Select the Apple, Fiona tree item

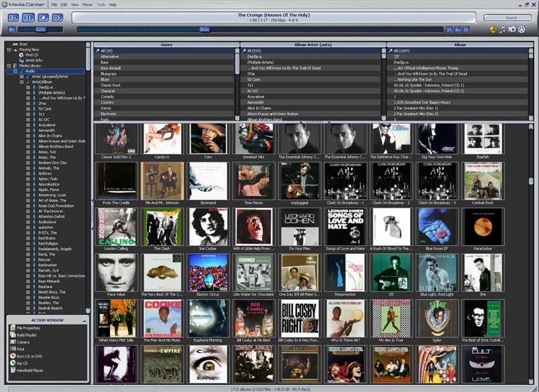49,190
